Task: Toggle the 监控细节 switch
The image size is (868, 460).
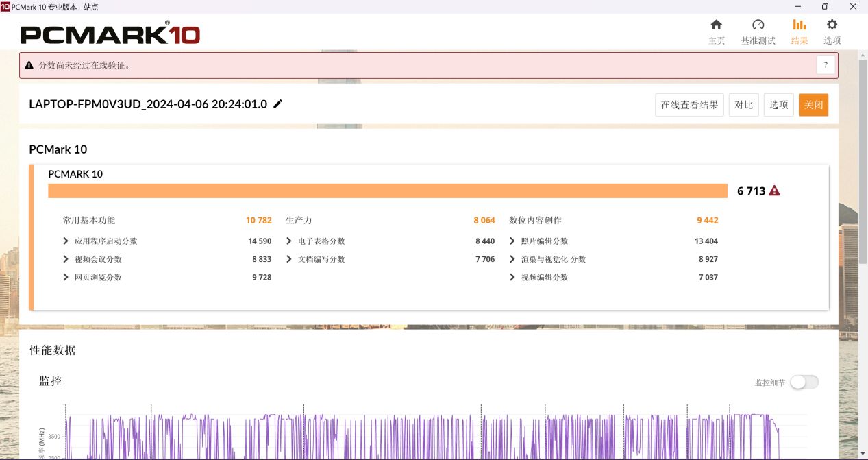Action: point(804,383)
